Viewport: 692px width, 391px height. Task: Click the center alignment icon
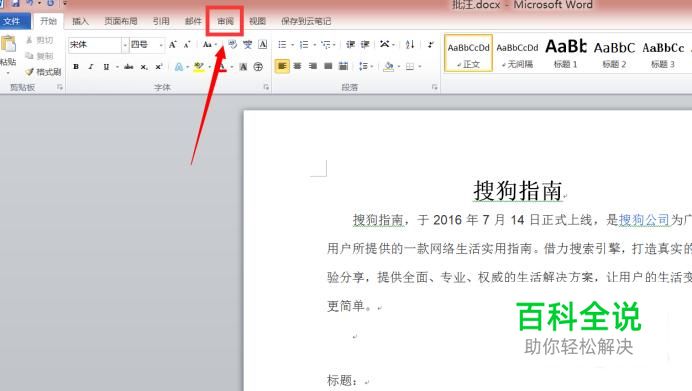298,66
